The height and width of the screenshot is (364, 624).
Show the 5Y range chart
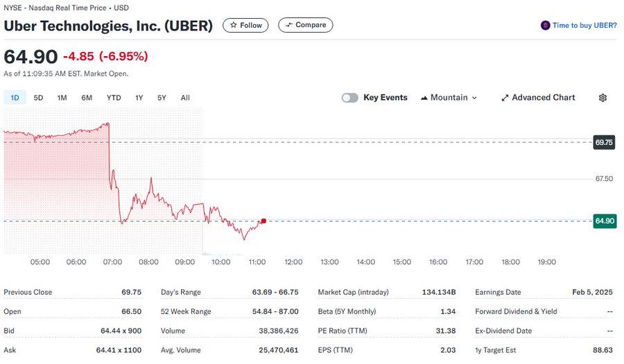pos(162,98)
